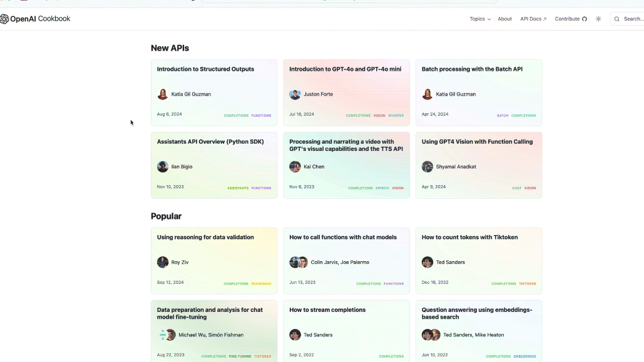Image resolution: width=644 pixels, height=362 pixels.
Task: Click FUNCTIONS tag on chat models card
Action: (394, 284)
